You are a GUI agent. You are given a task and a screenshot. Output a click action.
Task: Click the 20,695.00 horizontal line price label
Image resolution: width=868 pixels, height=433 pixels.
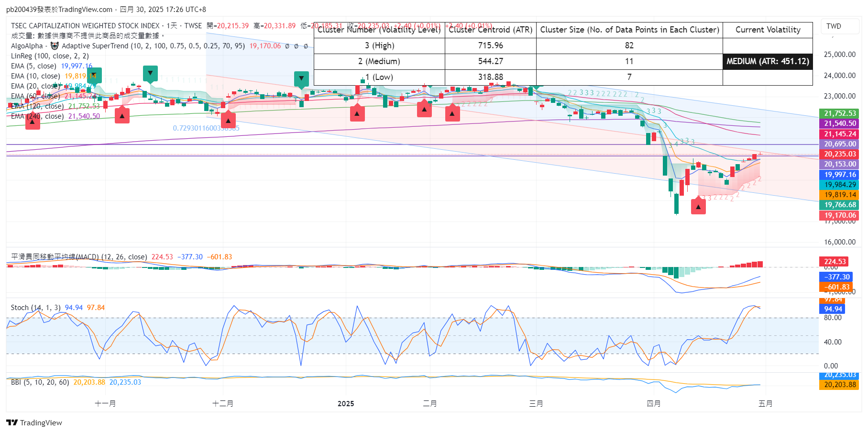(840, 144)
